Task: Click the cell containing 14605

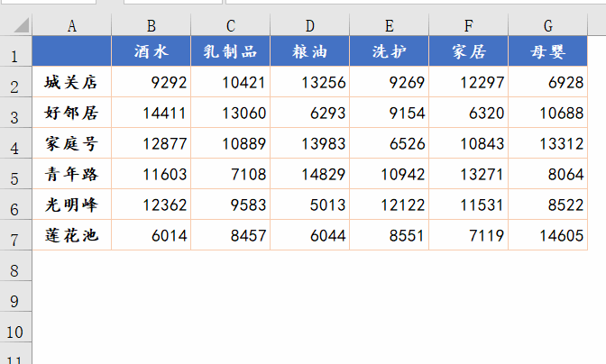Action: click(x=547, y=236)
